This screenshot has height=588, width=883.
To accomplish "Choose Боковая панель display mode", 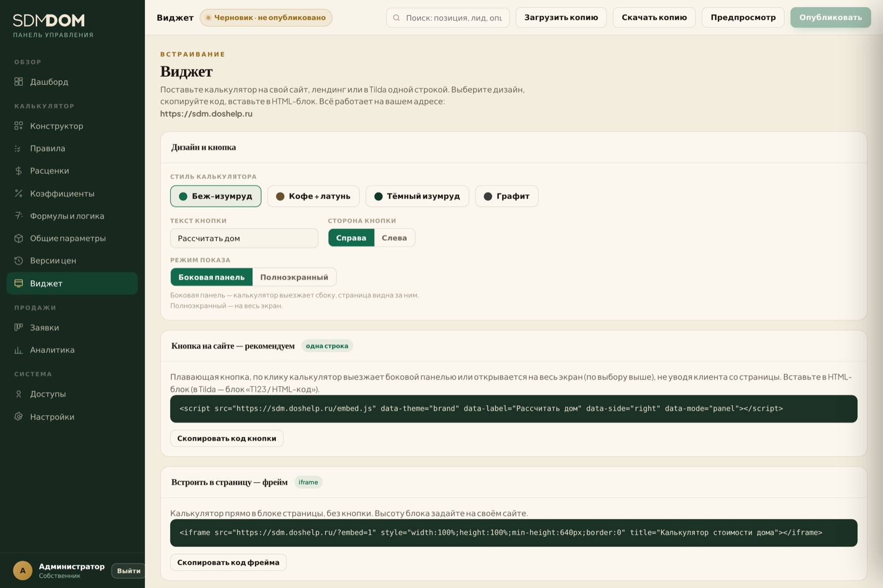I will (211, 277).
